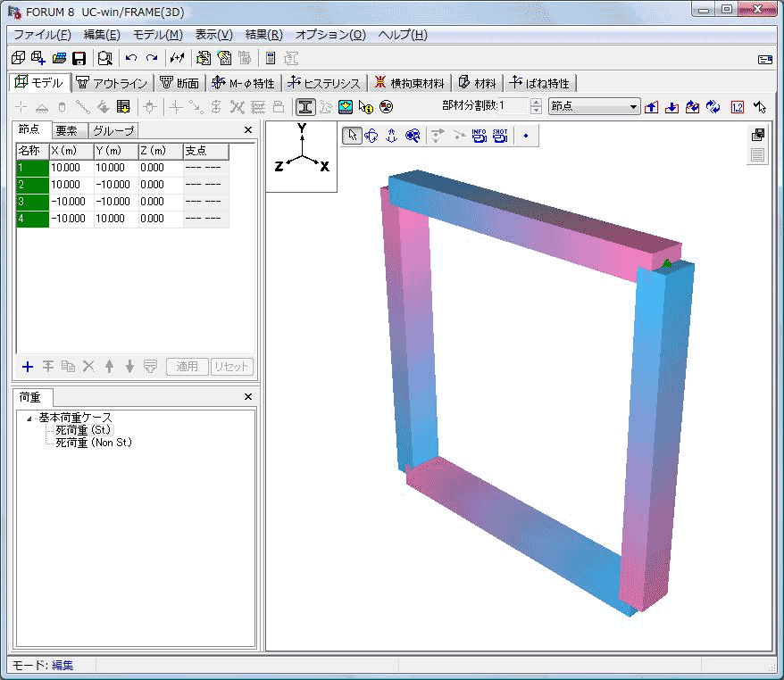Click the X (m) cell of node 3
Viewport: 784px width, 680px height.
[x=71, y=202]
